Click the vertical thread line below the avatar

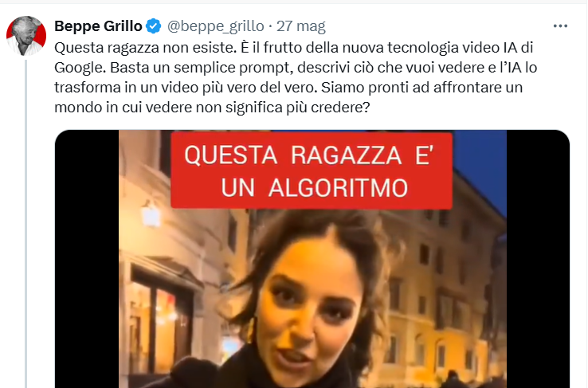(26, 224)
